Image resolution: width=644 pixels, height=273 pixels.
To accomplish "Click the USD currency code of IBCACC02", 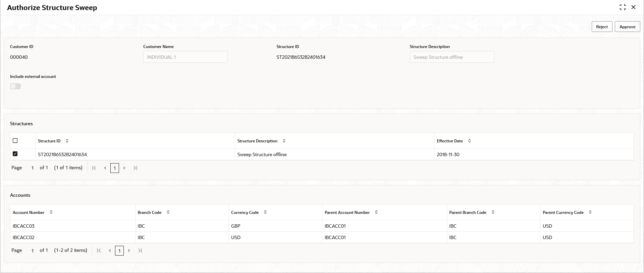I will (x=275, y=237).
